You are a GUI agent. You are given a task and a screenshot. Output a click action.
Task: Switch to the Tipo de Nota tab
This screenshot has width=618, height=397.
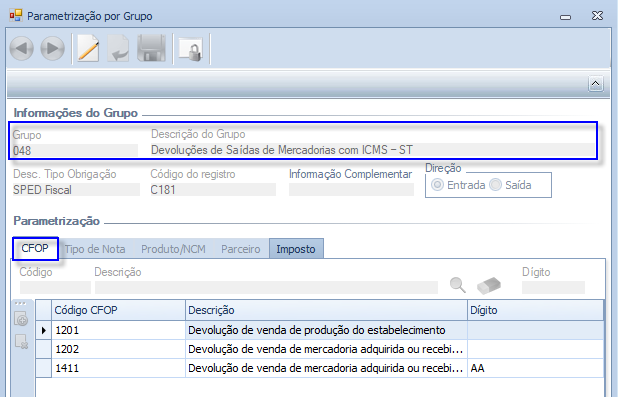pos(95,249)
